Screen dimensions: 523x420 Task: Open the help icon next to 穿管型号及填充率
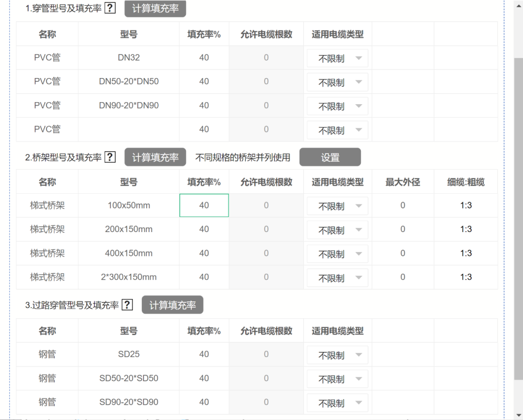coord(111,8)
